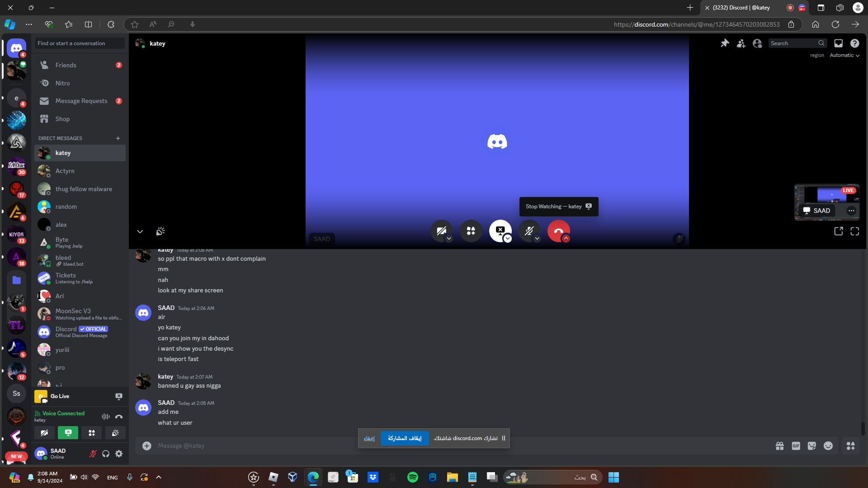The image size is (868, 488).
Task: Open the sticker picker
Action: coord(812,446)
